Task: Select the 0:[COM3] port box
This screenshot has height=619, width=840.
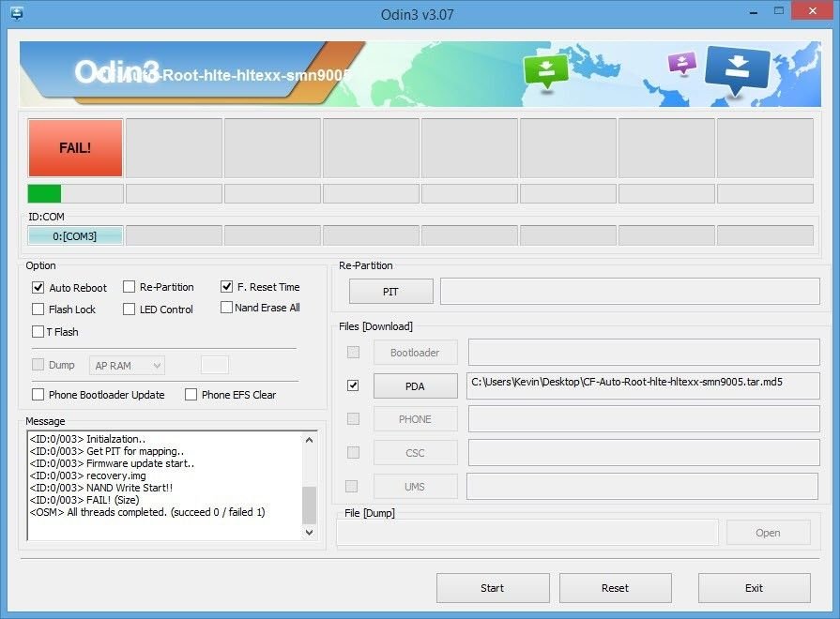Action: click(x=75, y=235)
